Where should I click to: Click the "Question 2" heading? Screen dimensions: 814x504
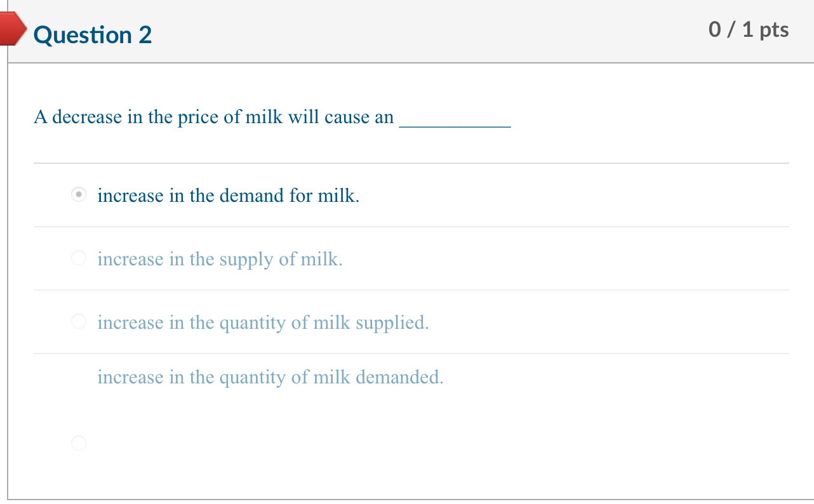93,35
